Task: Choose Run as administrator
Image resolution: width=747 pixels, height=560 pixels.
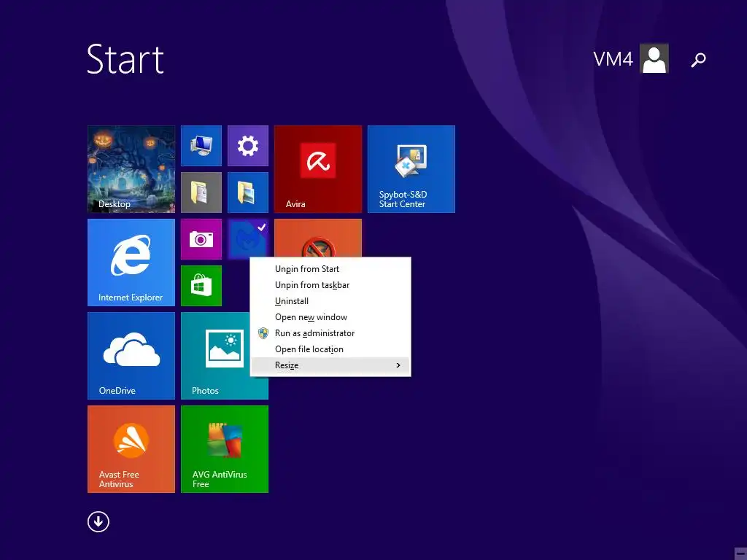Action: click(x=330, y=333)
